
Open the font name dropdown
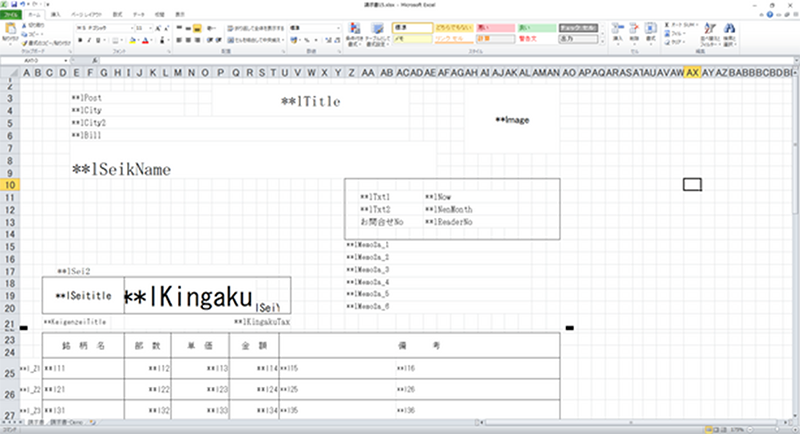[x=131, y=28]
